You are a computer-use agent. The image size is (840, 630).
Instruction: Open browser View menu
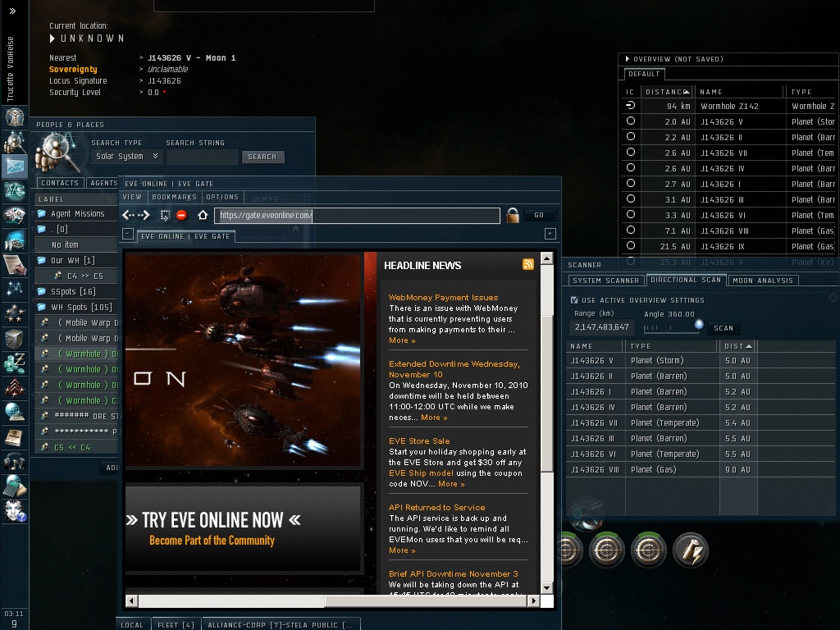(132, 197)
